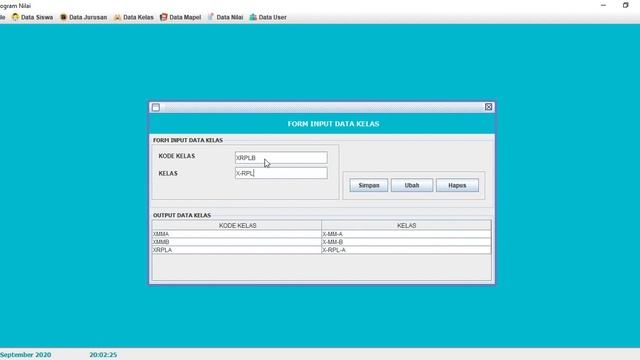Open the Data Mapel menu
This screenshot has width=640, height=360.
(x=180, y=17)
